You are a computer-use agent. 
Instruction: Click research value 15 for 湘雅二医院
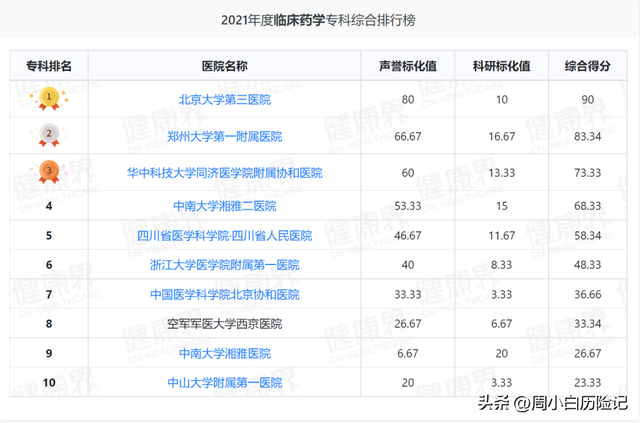pos(502,206)
